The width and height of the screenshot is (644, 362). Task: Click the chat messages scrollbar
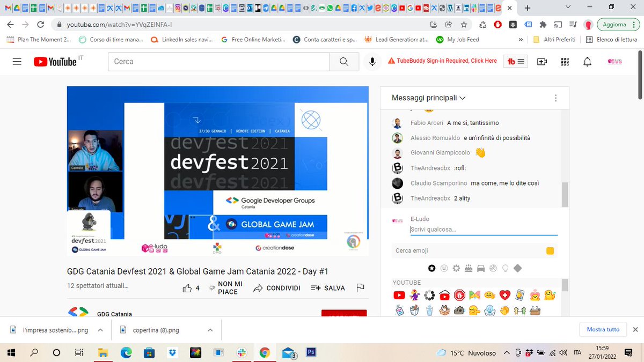(565, 194)
